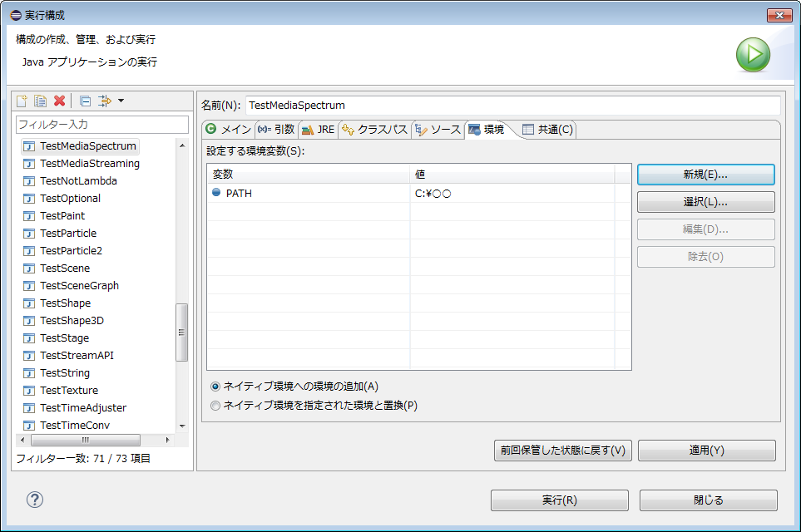Click the 新規(E)... button
The height and width of the screenshot is (532, 801).
705,175
